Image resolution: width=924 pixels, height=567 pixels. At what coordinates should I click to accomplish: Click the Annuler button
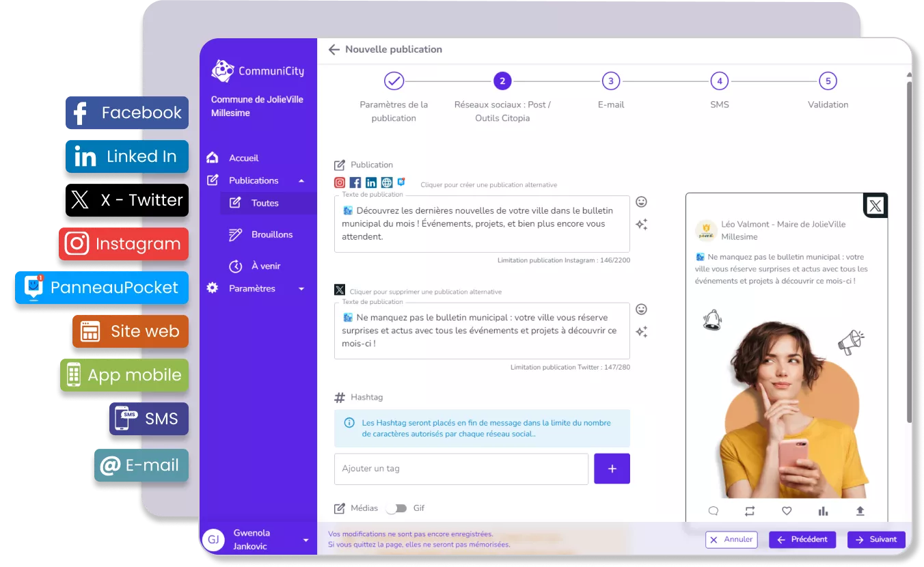pyautogui.click(x=731, y=540)
